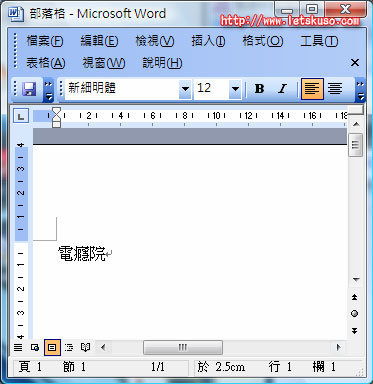Open the 視窗(W) menu
The image size is (373, 384).
click(x=104, y=63)
